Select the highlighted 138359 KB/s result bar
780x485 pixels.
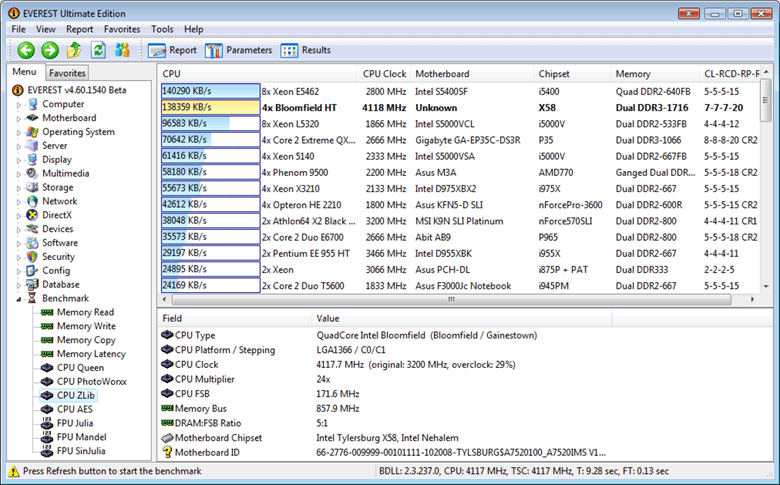pos(210,107)
